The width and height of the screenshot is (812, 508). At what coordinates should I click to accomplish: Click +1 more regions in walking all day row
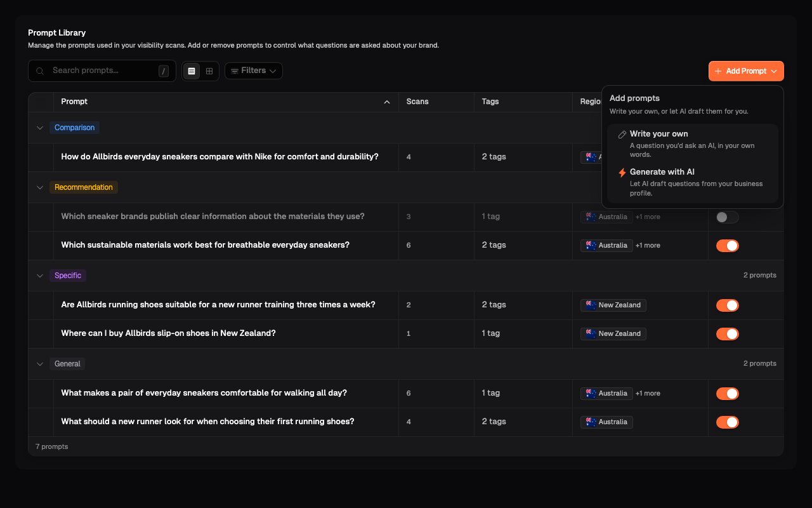coord(648,394)
